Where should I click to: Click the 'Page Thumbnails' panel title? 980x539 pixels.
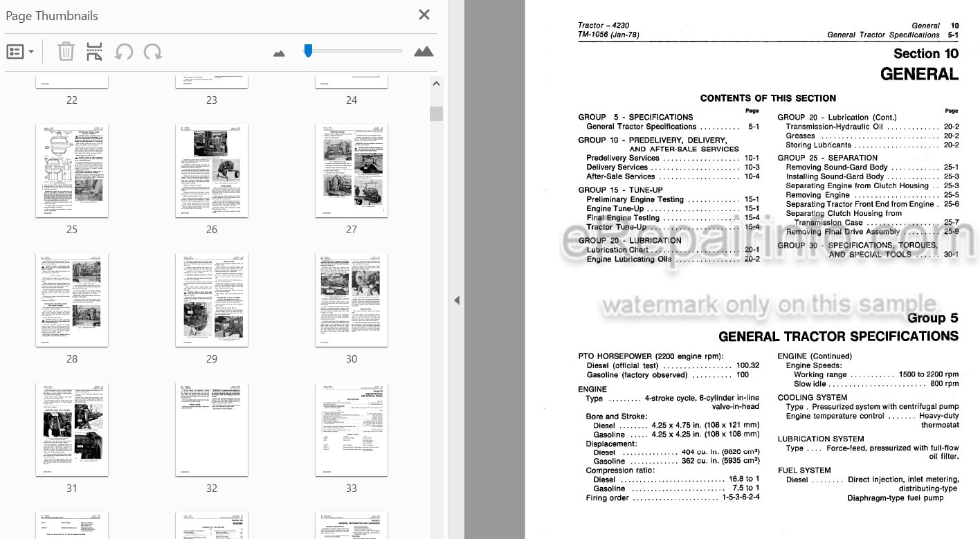52,15
